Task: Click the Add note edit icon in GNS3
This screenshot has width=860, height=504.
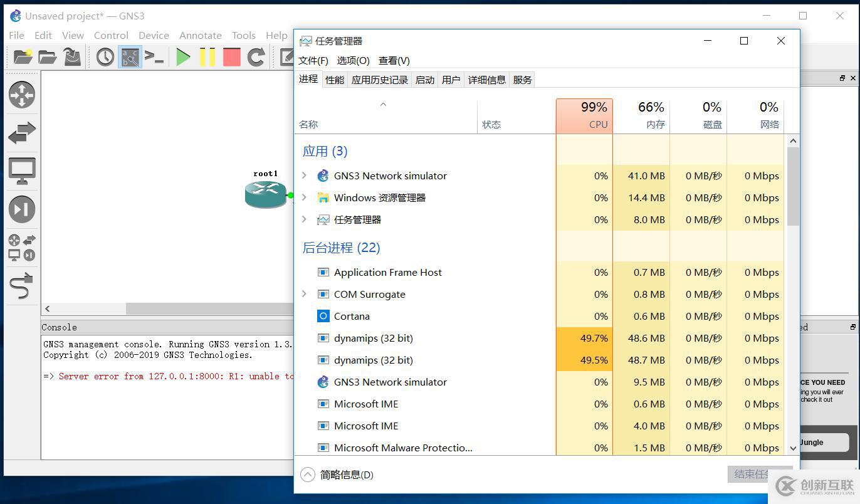Action: coord(286,57)
